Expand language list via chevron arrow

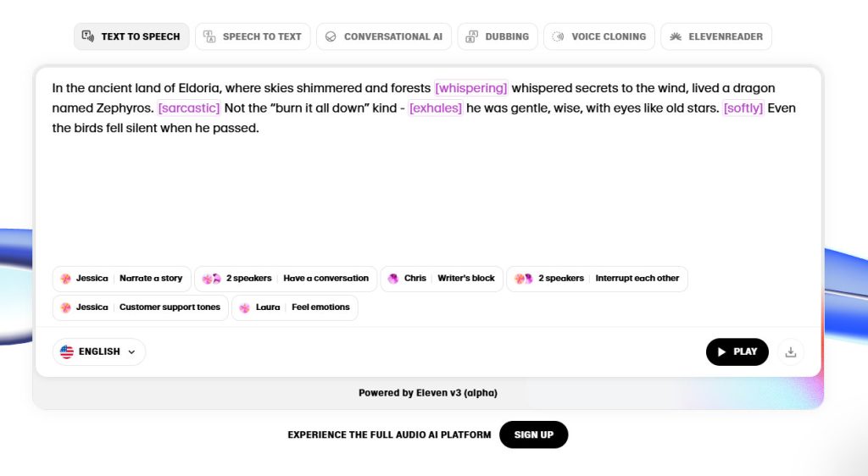[x=131, y=351]
